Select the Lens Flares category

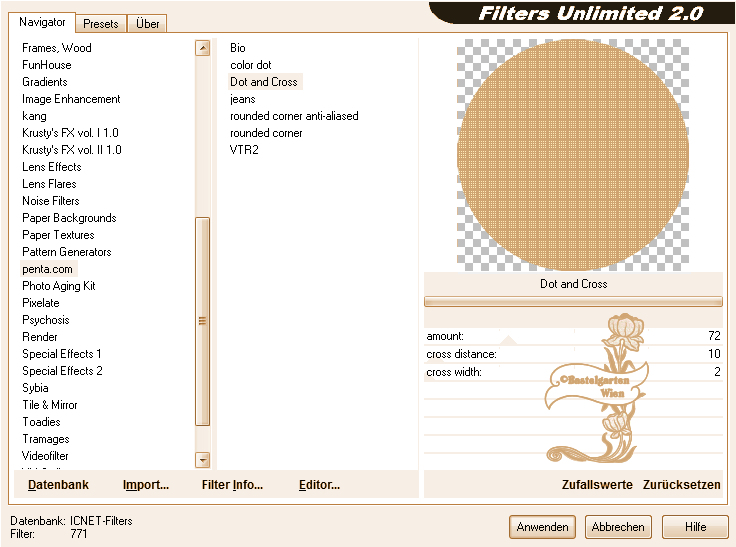[x=49, y=184]
